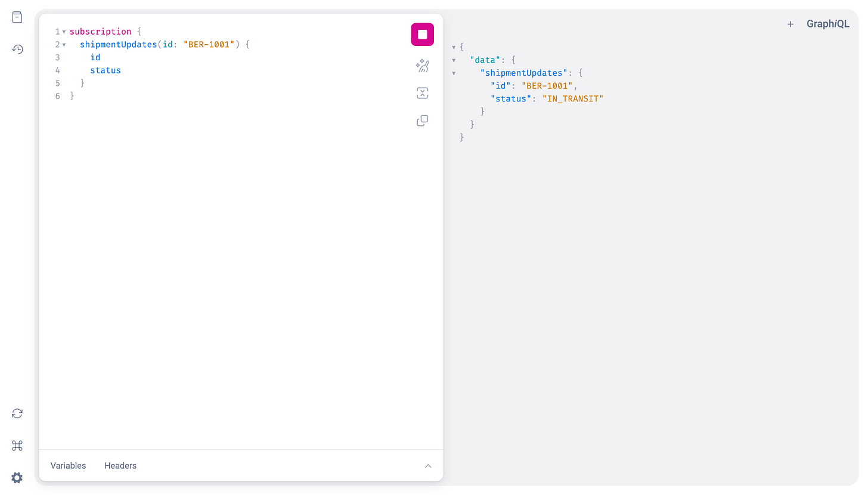Re-fetch the GraphQL schema

[17, 413]
